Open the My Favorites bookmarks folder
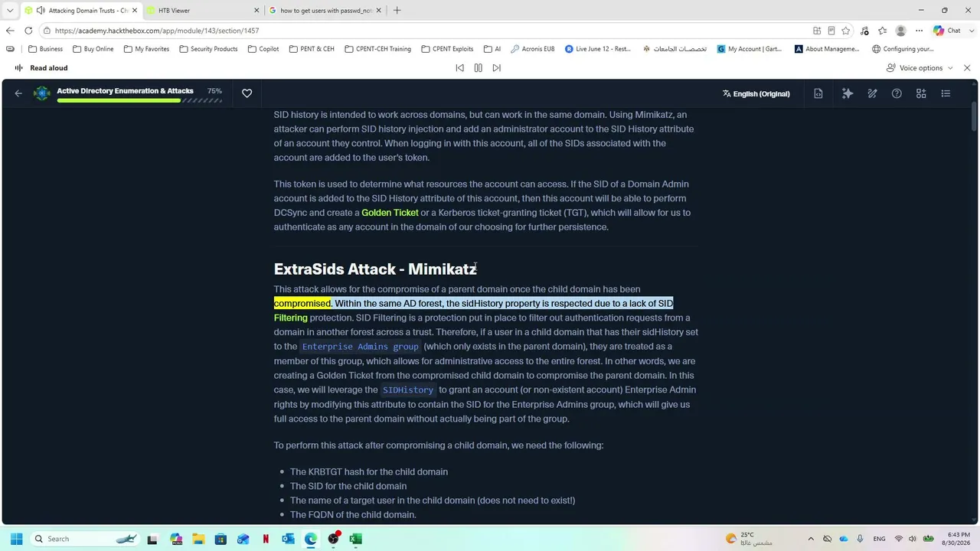980x551 pixels. [x=146, y=49]
